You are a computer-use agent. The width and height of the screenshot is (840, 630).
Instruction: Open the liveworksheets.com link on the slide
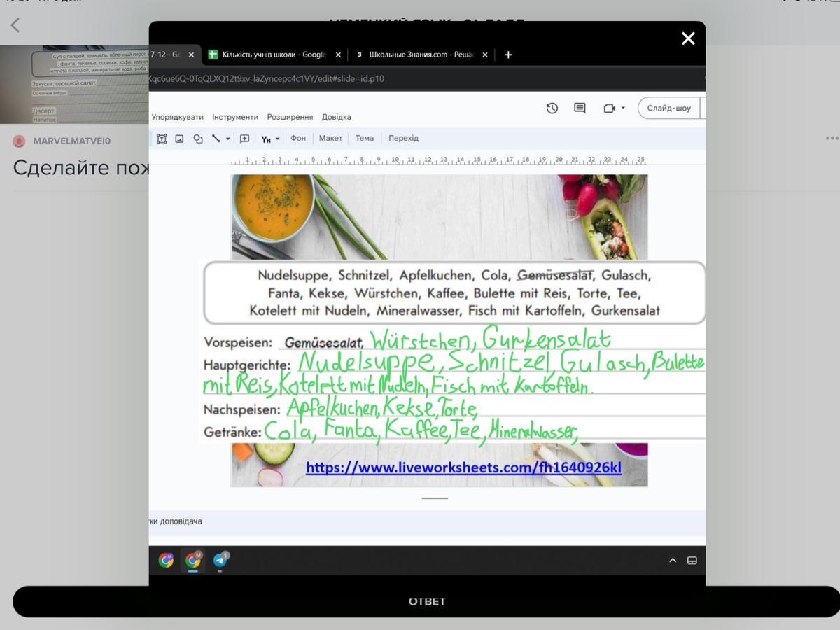(463, 467)
